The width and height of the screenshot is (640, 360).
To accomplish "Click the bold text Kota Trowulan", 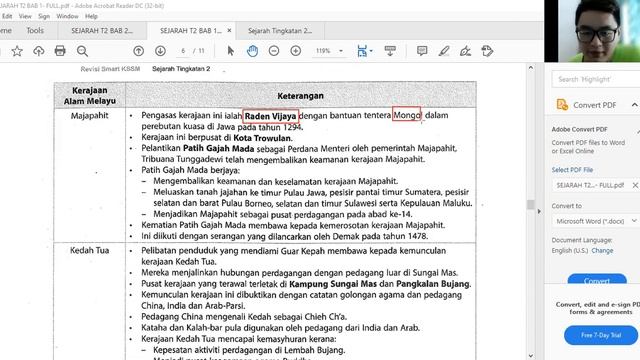I will [262, 138].
